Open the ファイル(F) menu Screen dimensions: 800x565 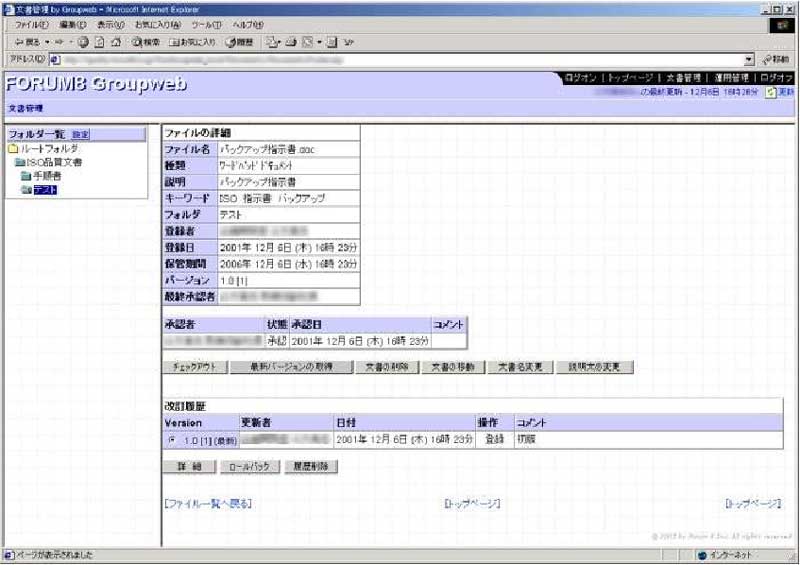tap(32, 24)
